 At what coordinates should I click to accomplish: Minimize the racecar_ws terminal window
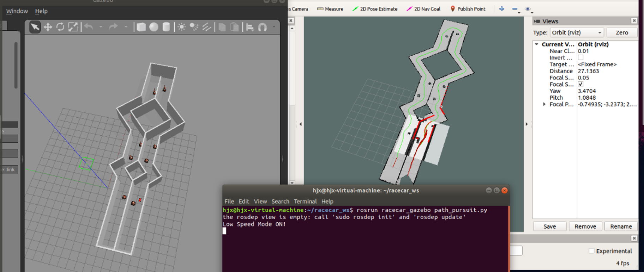[488, 190]
